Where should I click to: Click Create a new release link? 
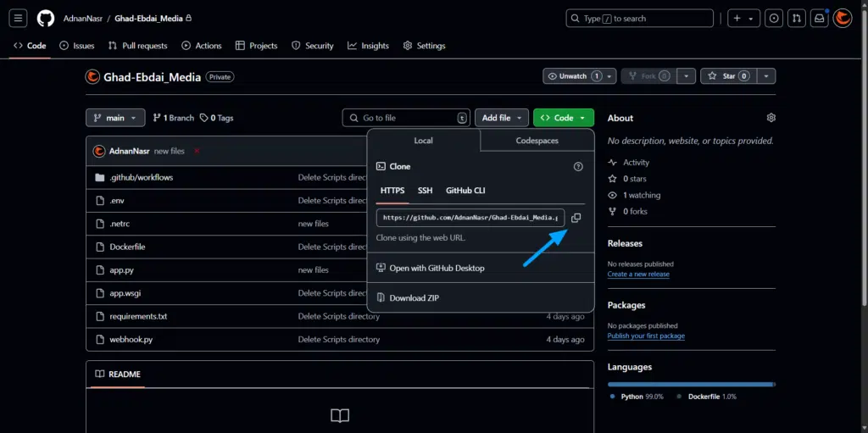[x=638, y=274]
